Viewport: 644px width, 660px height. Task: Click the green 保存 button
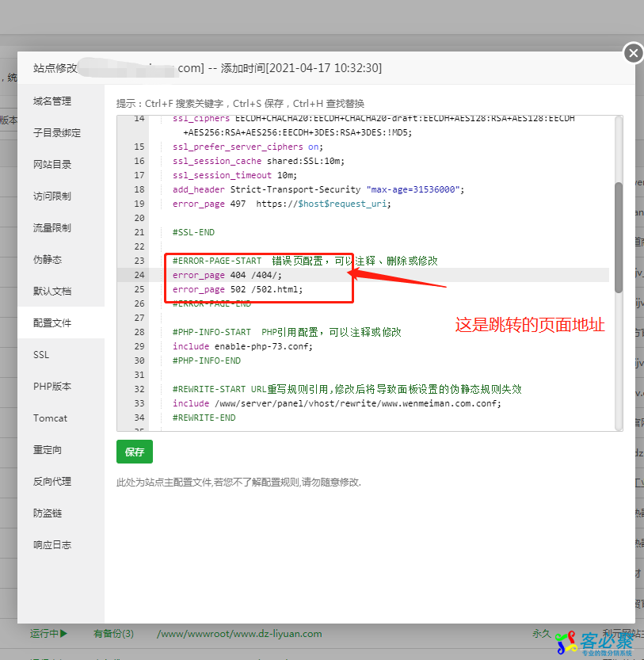click(135, 452)
